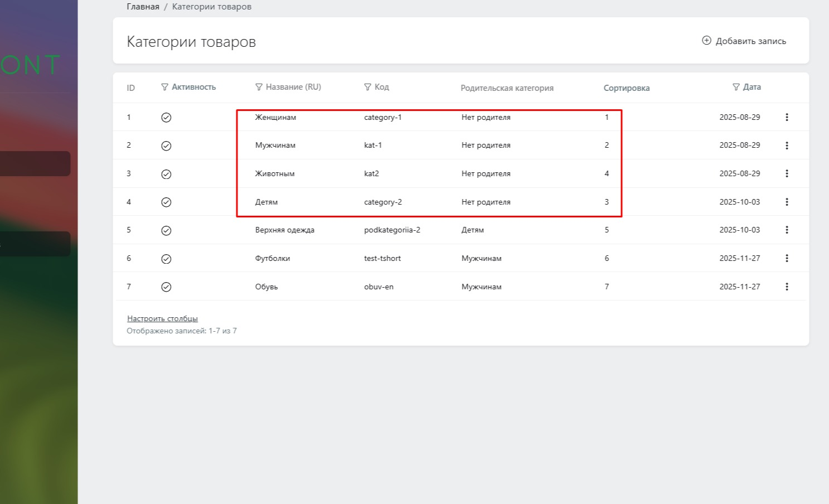
Task: Go to Главная breadcrumb link
Action: click(143, 7)
